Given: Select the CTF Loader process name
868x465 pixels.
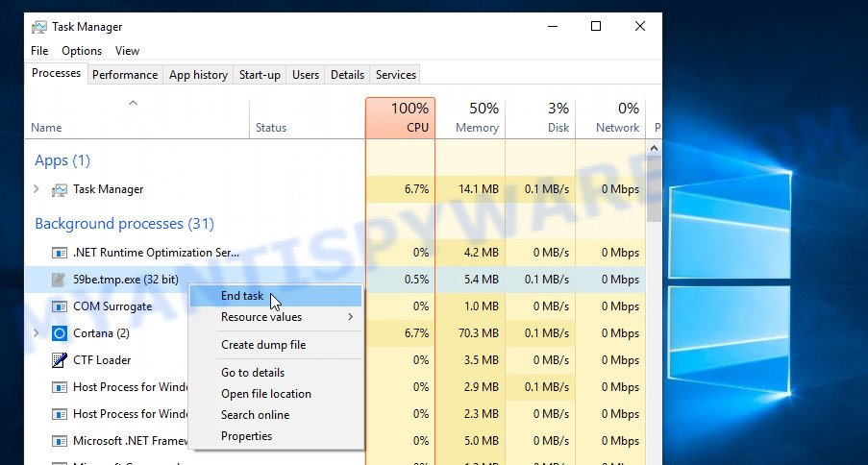Looking at the screenshot, I should (x=102, y=360).
